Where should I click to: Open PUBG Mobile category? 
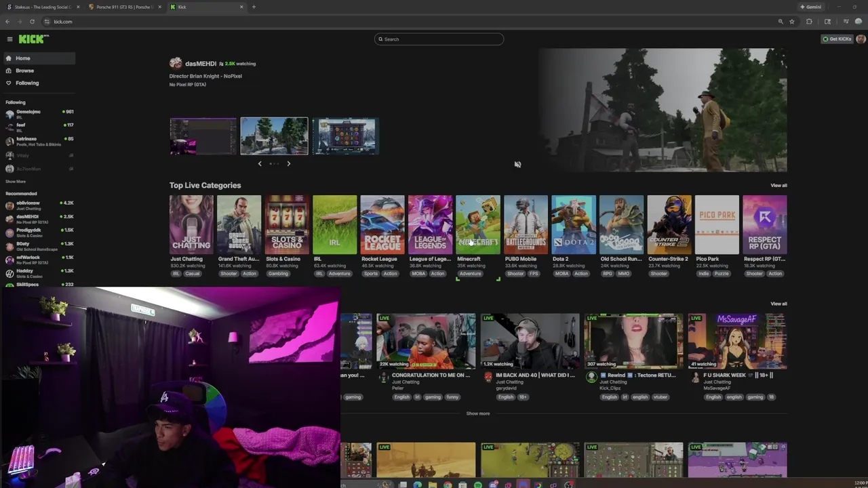pos(526,225)
